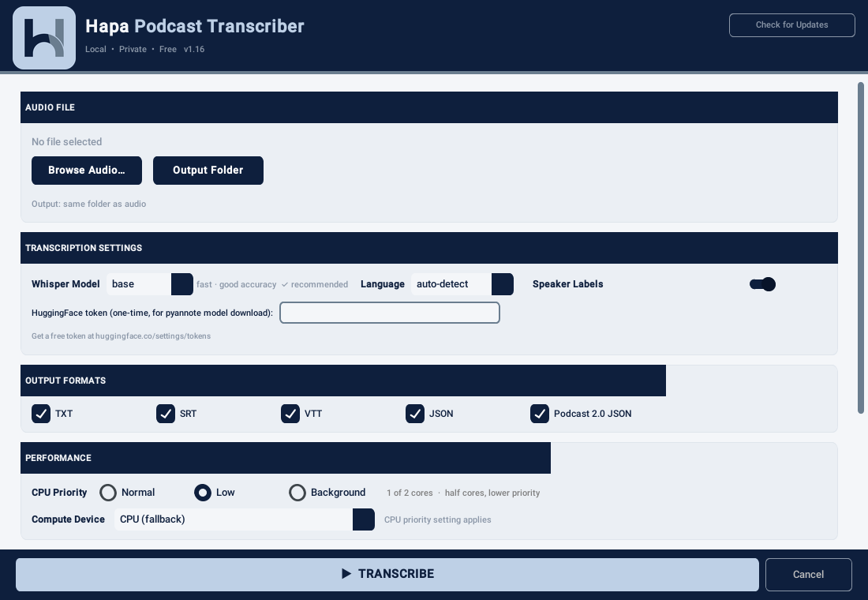868x600 pixels.
Task: Click the 'Hapa Podcast Transcriber' title
Action: point(195,26)
